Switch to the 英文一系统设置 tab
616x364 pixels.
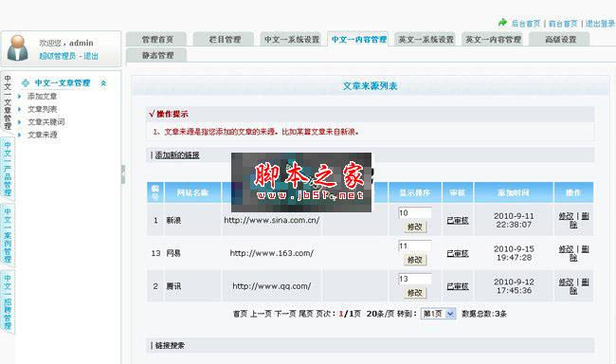click(x=426, y=39)
